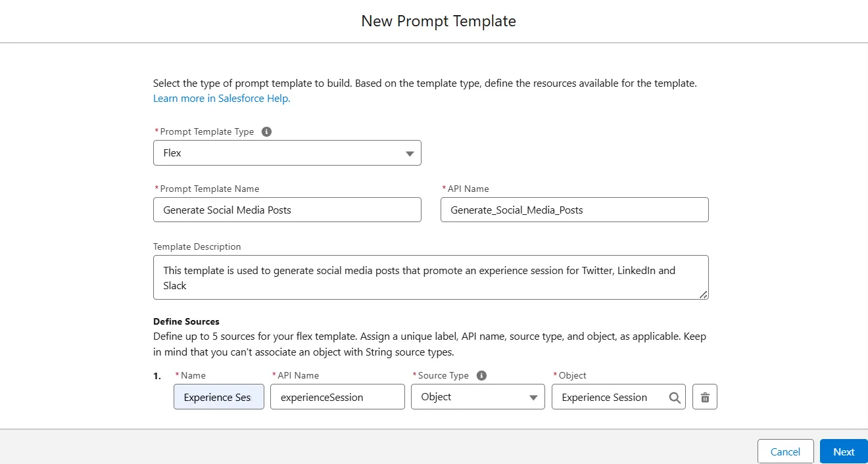Proceed with the Next button
868x464 pixels.
[x=844, y=452]
